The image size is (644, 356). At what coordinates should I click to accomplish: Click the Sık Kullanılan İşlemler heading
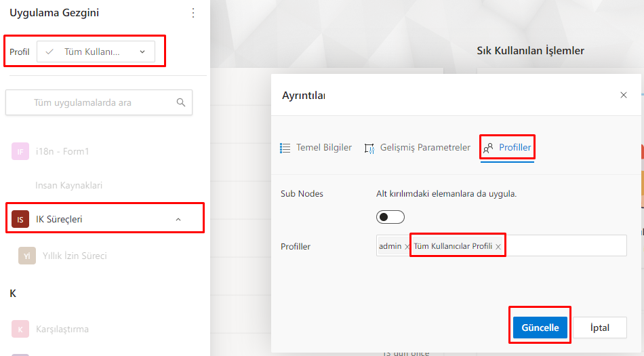530,51
